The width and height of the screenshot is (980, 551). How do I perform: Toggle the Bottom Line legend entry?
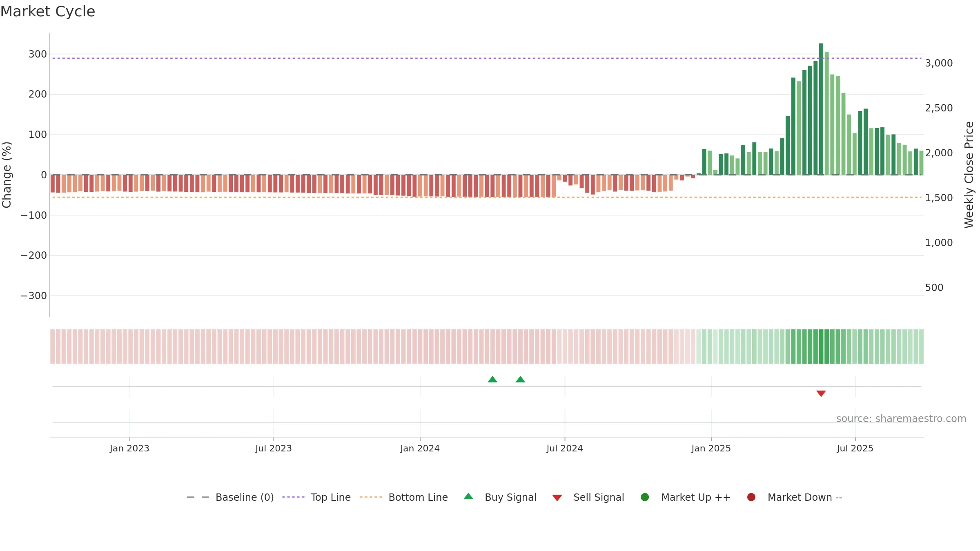pos(404,497)
